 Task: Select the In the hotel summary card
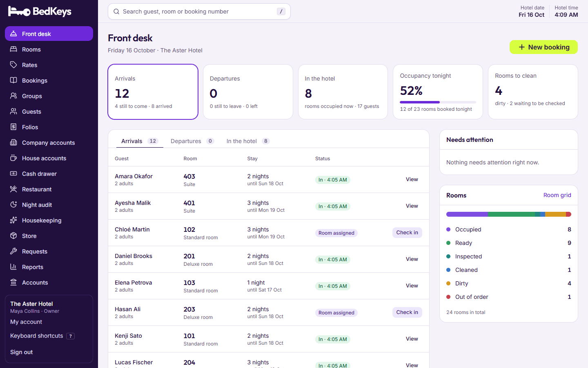click(x=343, y=92)
